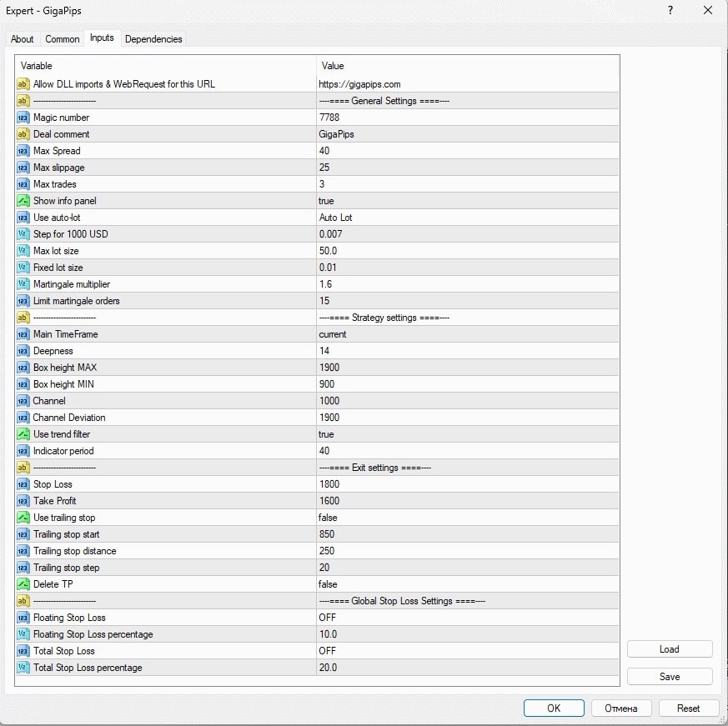Click the boolean icon beside Show info panel

(x=23, y=201)
